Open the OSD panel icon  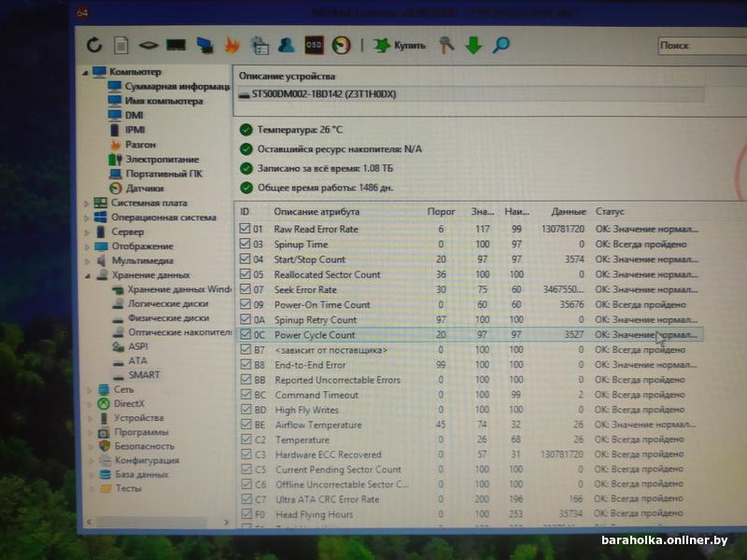tap(314, 45)
